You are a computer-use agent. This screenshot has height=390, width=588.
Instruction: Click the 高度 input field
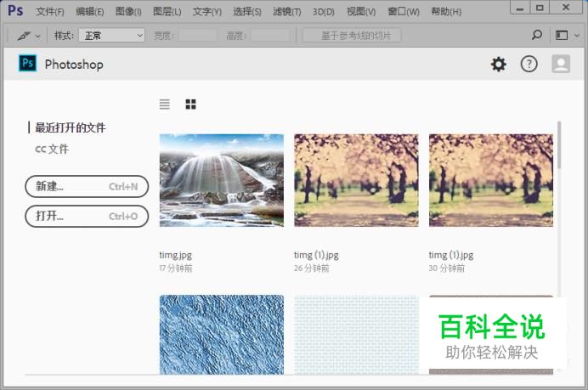coord(270,36)
